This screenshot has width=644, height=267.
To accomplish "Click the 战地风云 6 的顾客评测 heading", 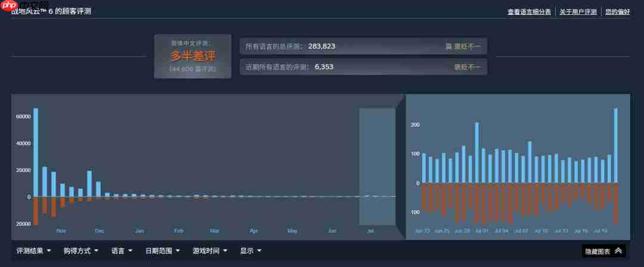I will click(51, 11).
